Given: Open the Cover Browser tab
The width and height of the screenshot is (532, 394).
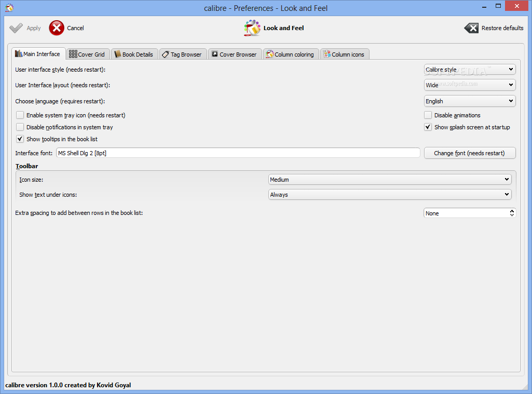Looking at the screenshot, I should click(235, 55).
